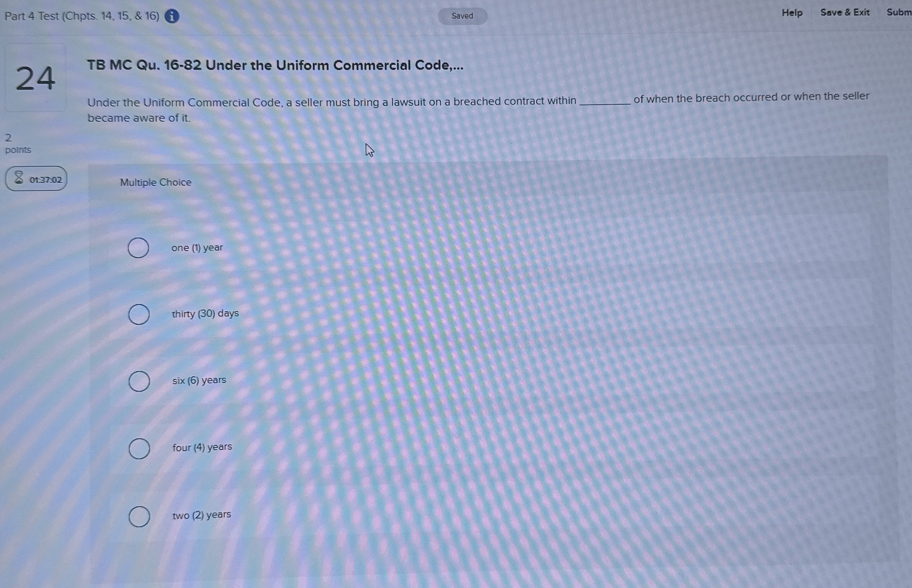Select 'six (6) years' radio button
Screen dimensions: 912x588
pyautogui.click(x=139, y=381)
